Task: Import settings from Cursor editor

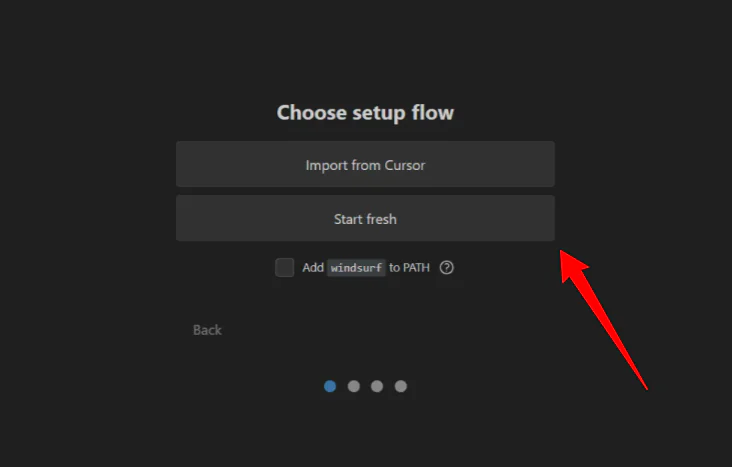Action: tap(365, 165)
